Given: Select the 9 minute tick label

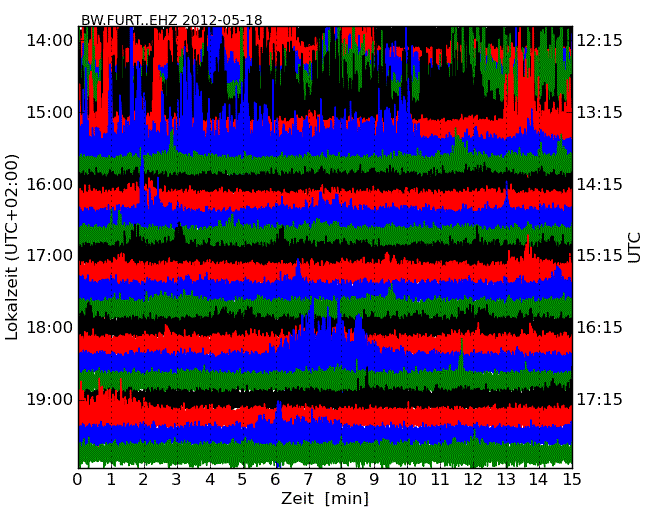Looking at the screenshot, I should [374, 480].
